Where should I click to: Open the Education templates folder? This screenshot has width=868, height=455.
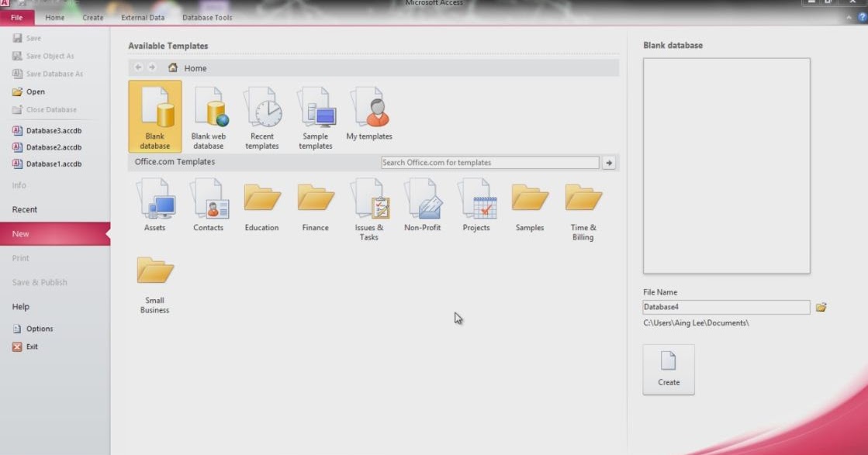(x=262, y=204)
